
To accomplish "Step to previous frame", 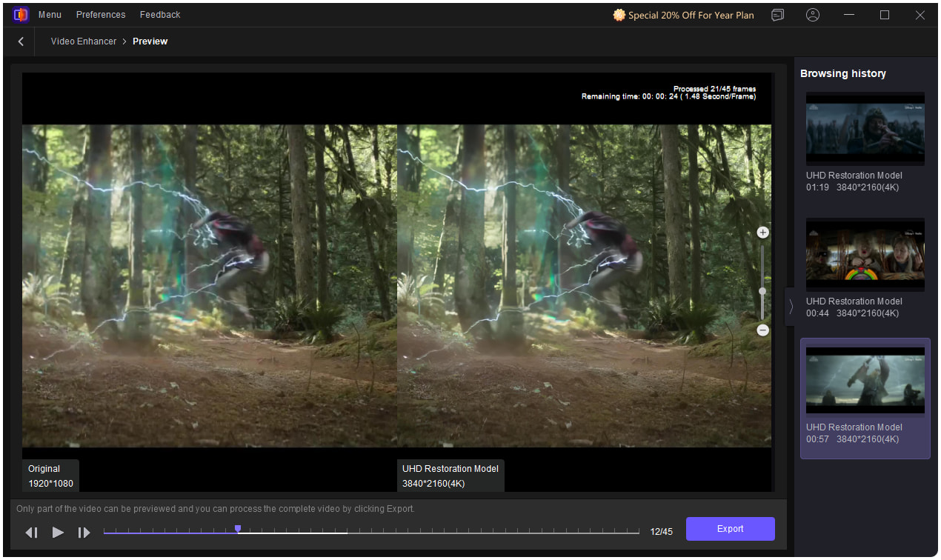I will click(x=31, y=532).
